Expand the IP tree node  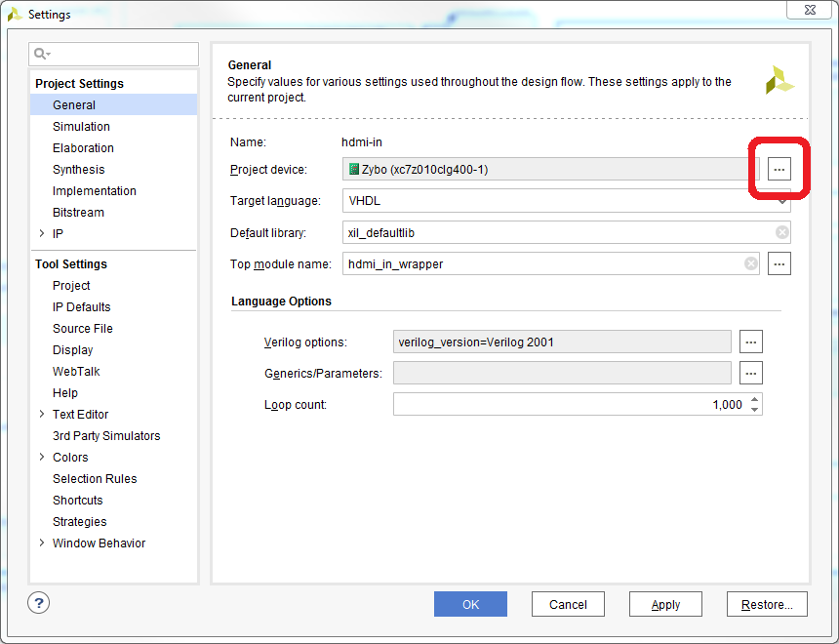(42, 233)
